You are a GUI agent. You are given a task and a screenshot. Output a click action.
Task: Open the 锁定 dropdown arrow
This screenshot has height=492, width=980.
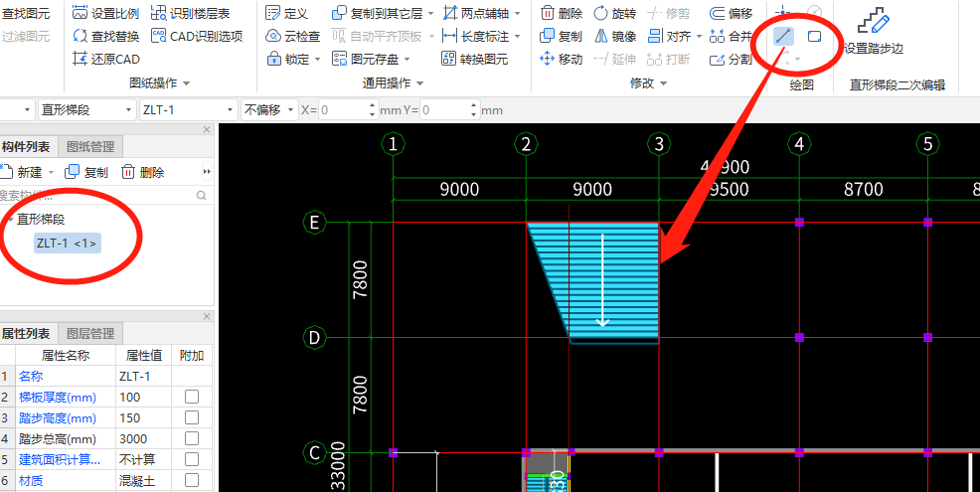point(317,60)
